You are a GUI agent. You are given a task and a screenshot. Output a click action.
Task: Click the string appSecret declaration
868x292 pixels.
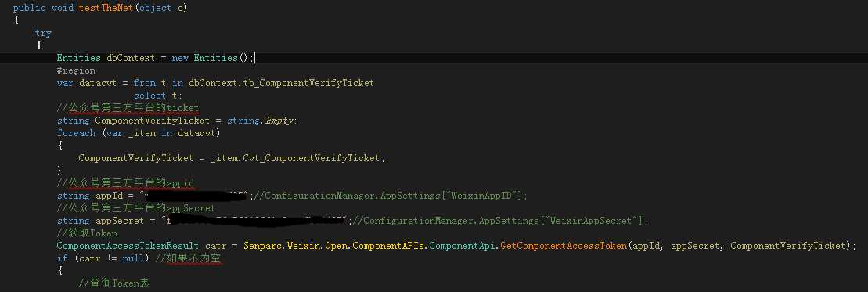click(x=102, y=221)
